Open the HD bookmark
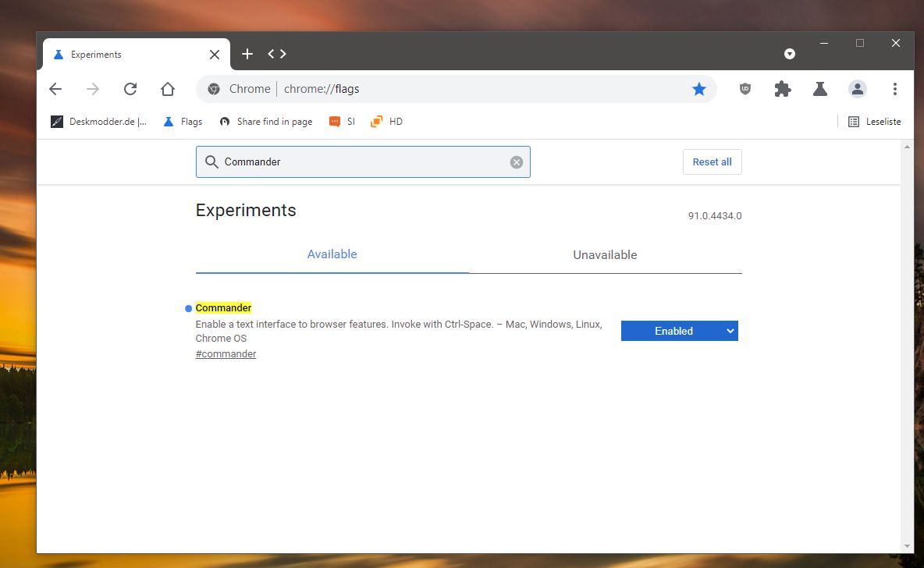 click(x=386, y=122)
